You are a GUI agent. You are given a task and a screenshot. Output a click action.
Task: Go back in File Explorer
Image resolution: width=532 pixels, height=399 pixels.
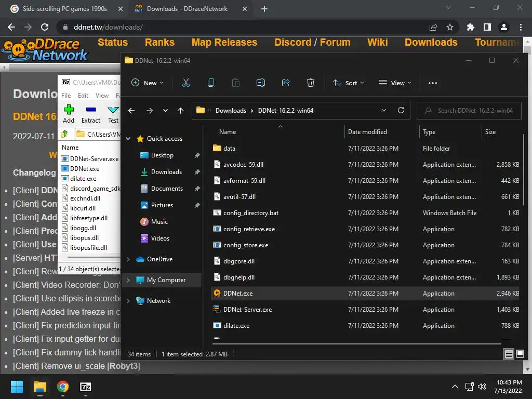[x=131, y=111]
